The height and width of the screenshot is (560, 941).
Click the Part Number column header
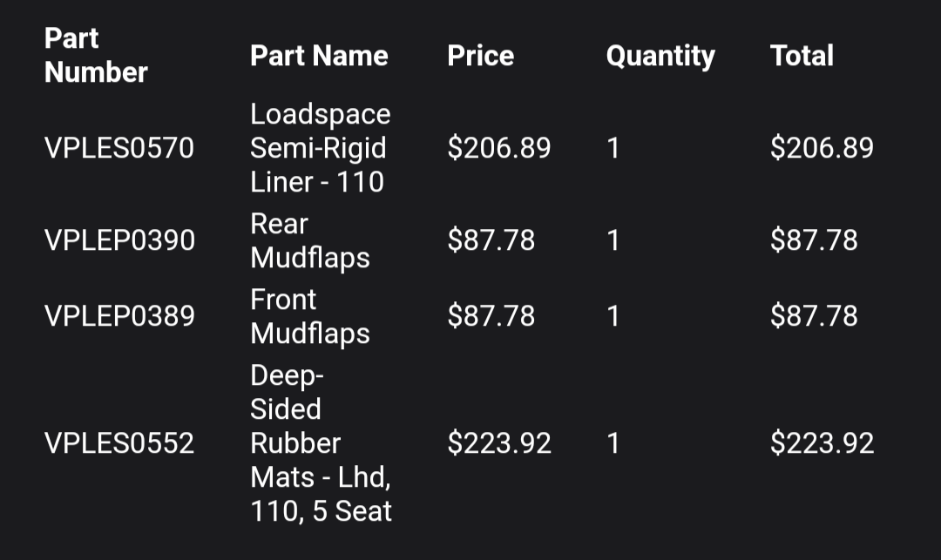pos(96,56)
